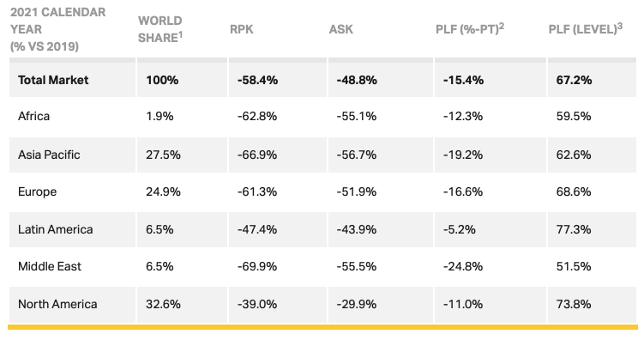Click the Africa row label
Viewport: 644px width, 340px height.
tap(33, 117)
